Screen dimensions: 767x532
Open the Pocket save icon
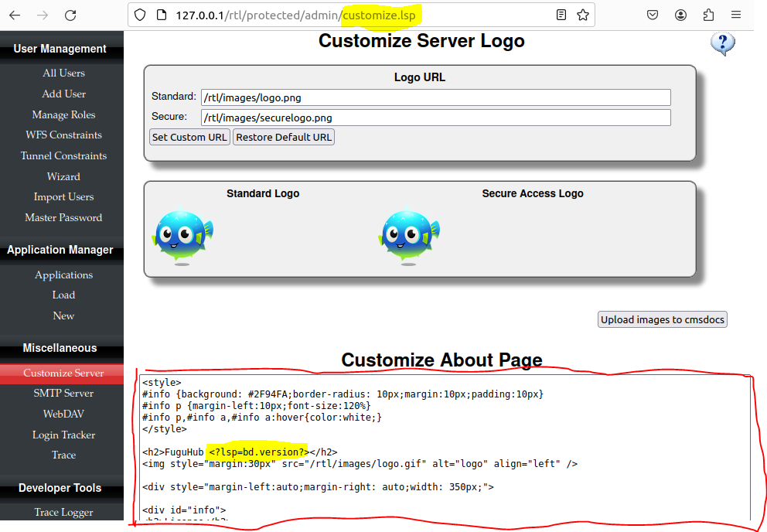coord(653,15)
